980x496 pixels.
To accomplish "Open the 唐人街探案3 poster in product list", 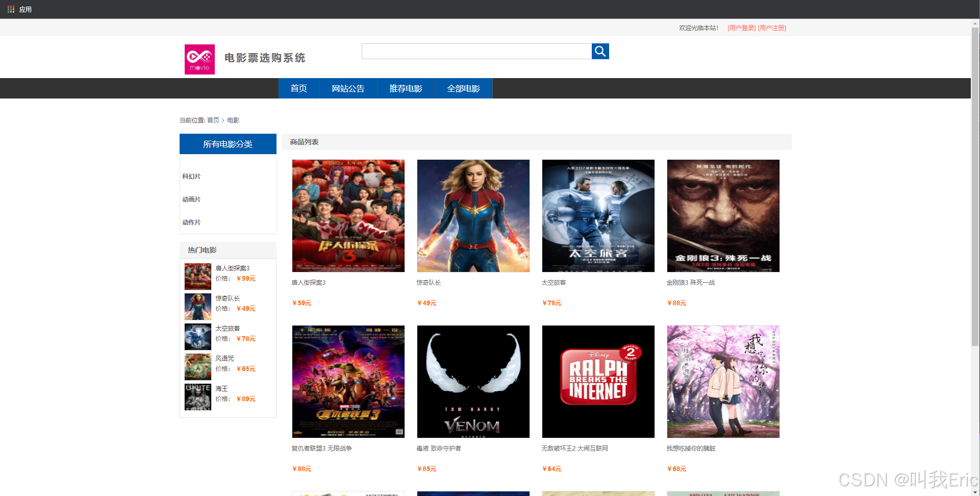I will [348, 216].
